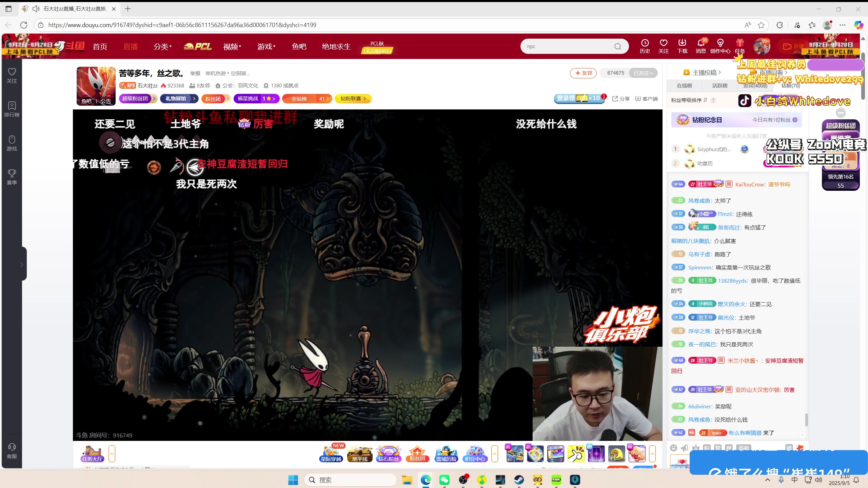Expand the gift list arrow at far right
Screen dimensions: 868x488
652,454
